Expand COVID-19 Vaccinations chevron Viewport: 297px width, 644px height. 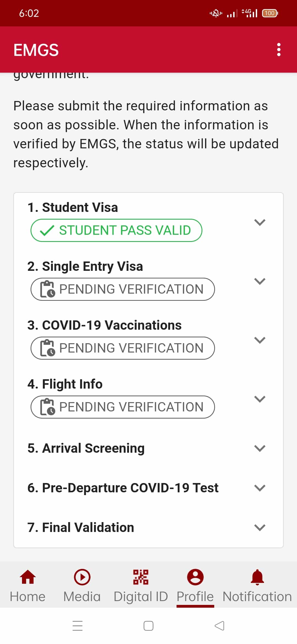260,340
